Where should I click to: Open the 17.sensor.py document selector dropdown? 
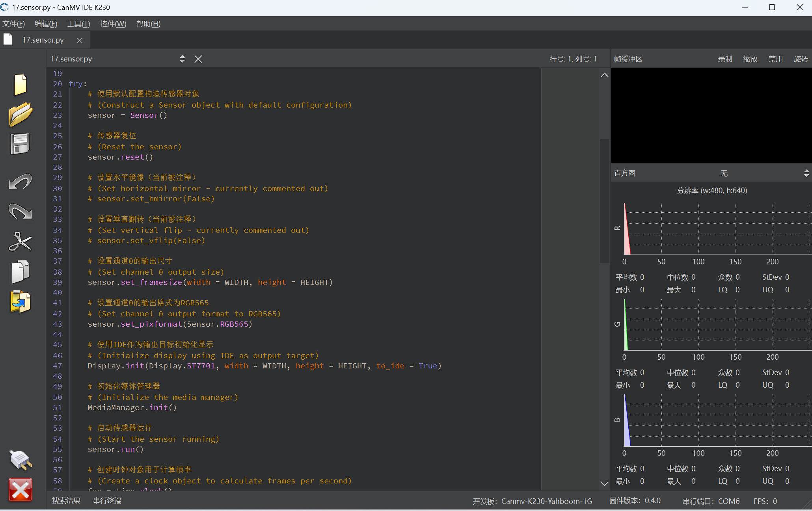tap(182, 59)
